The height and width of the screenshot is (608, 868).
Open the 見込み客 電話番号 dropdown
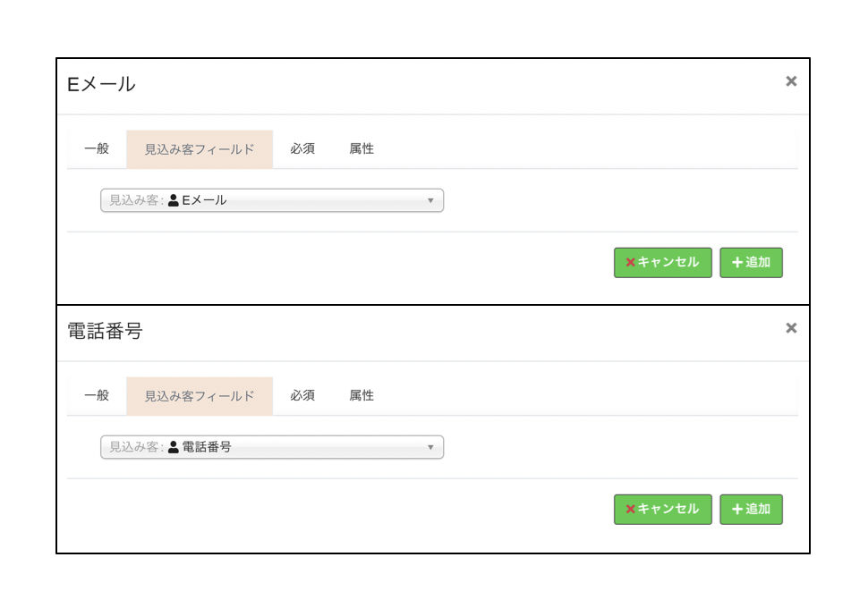click(x=271, y=447)
